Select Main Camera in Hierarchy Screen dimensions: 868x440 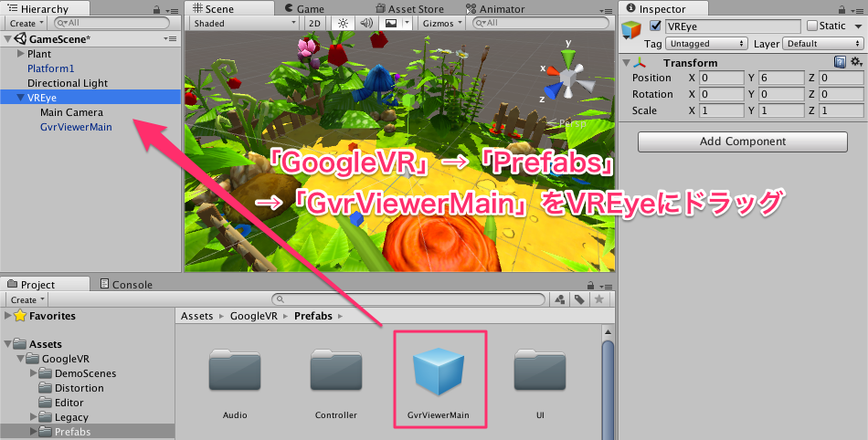[71, 112]
